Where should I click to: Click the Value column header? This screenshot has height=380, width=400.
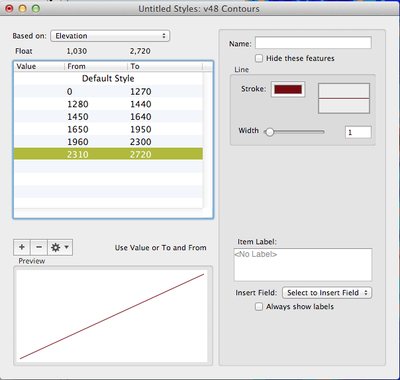pos(39,66)
